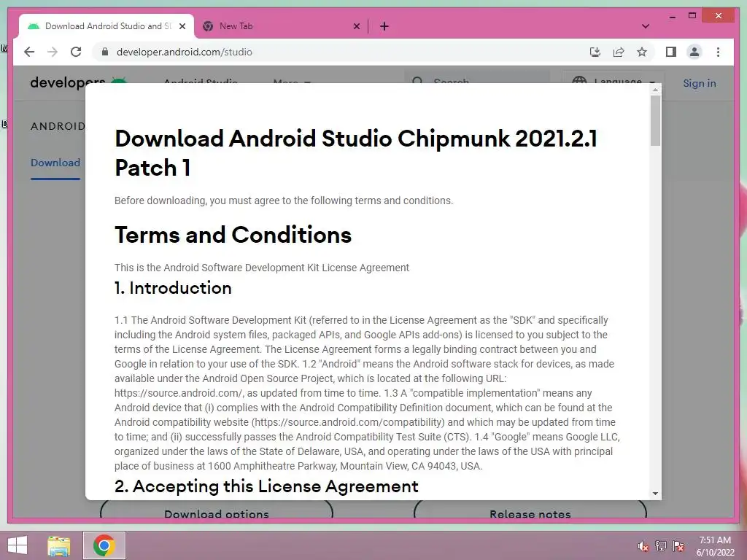Viewport: 747px width, 560px height.
Task: Click the Chrome icon in the taskbar
Action: [104, 545]
